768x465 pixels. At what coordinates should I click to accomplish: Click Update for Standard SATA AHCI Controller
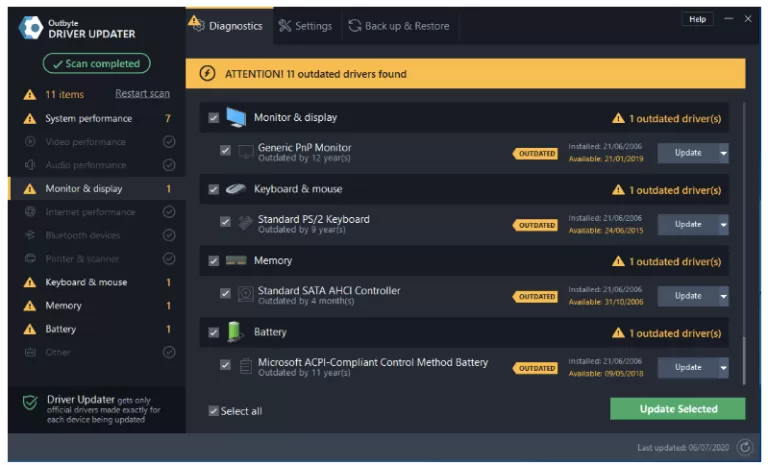pos(688,296)
